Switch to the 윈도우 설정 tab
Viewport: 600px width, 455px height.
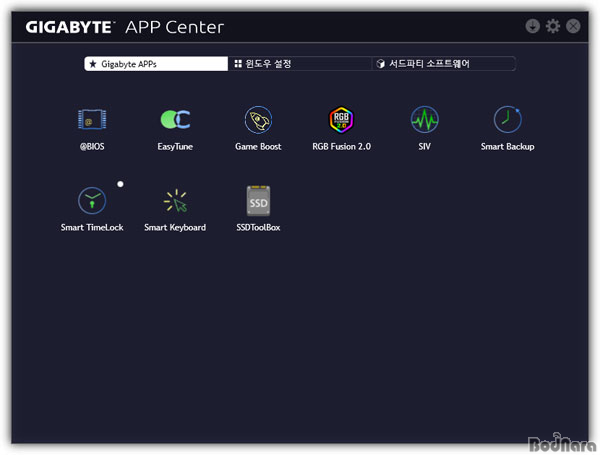coord(300,64)
